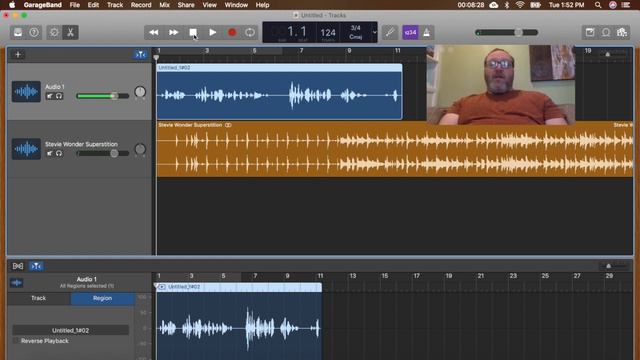Solo the Stevie Wonder Superstition track

tap(59, 153)
